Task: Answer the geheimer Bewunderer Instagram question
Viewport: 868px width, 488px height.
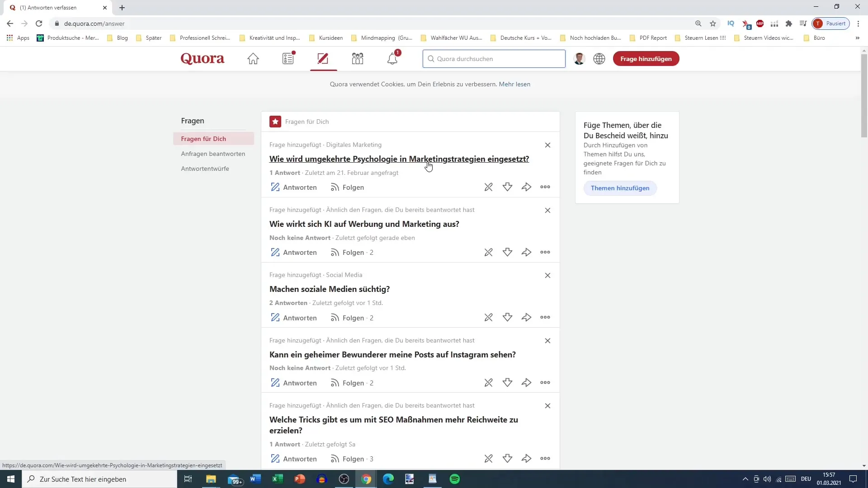Action: click(293, 383)
